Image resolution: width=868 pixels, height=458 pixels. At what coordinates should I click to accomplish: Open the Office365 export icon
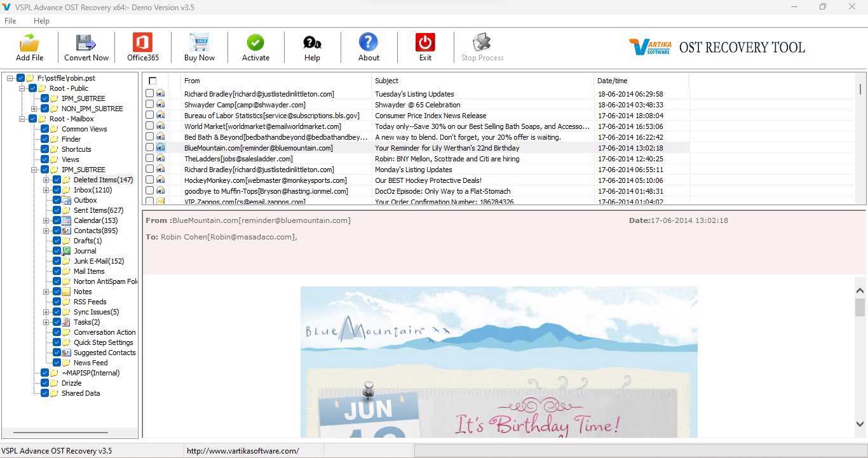point(142,43)
